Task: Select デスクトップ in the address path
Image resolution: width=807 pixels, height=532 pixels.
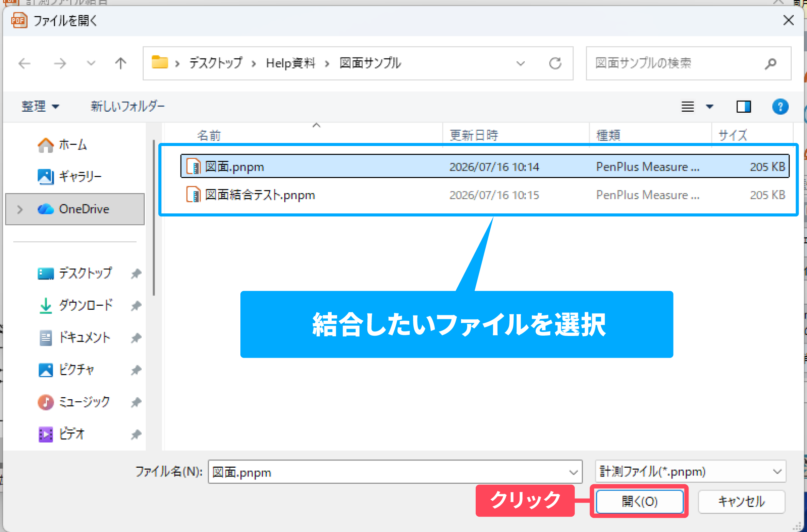Action: click(x=216, y=63)
